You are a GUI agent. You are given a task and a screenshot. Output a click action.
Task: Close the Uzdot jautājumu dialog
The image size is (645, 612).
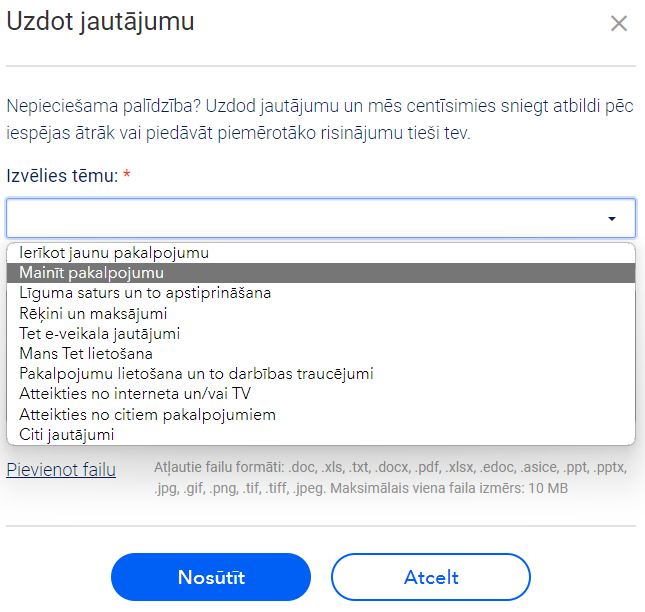(619, 23)
